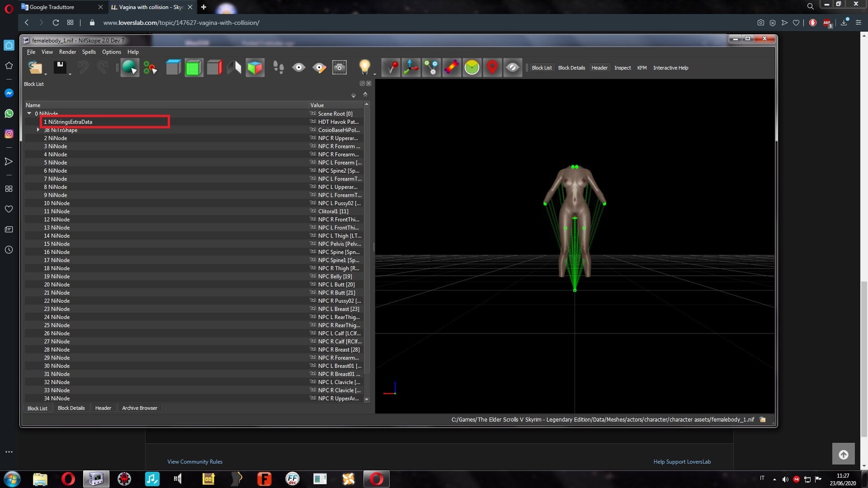Toggle the lighting bulb icon

(x=364, y=67)
